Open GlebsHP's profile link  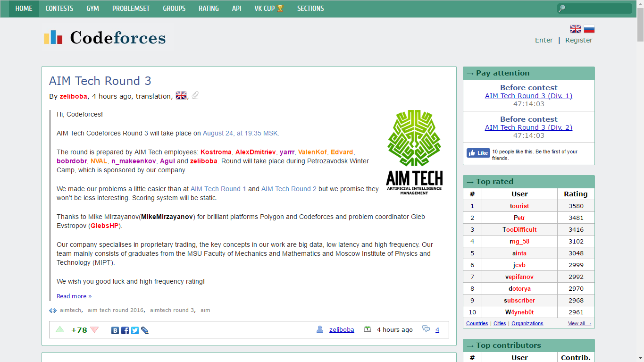click(x=105, y=226)
